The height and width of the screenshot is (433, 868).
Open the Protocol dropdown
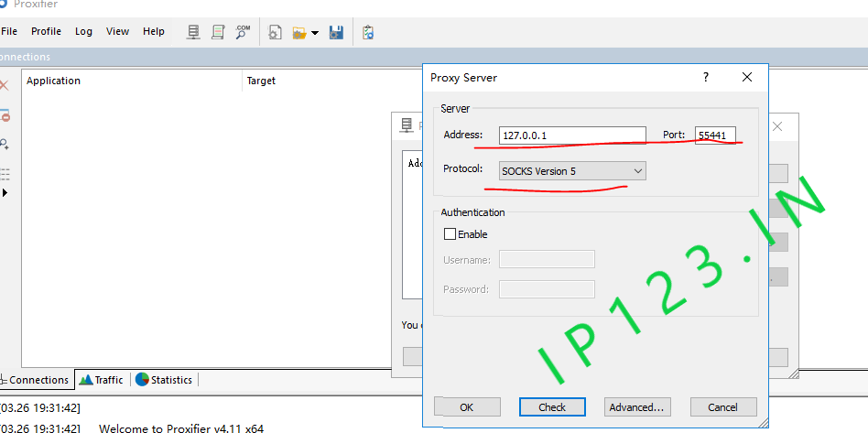(x=572, y=171)
